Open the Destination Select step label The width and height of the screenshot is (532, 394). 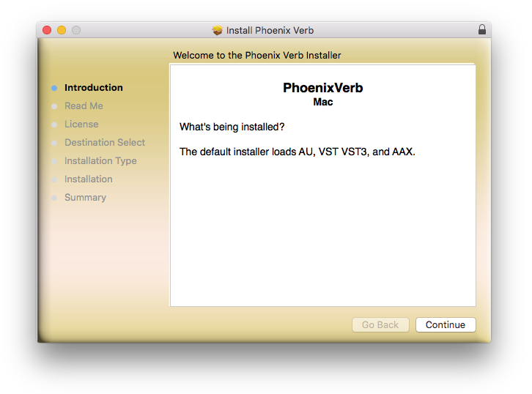[105, 143]
